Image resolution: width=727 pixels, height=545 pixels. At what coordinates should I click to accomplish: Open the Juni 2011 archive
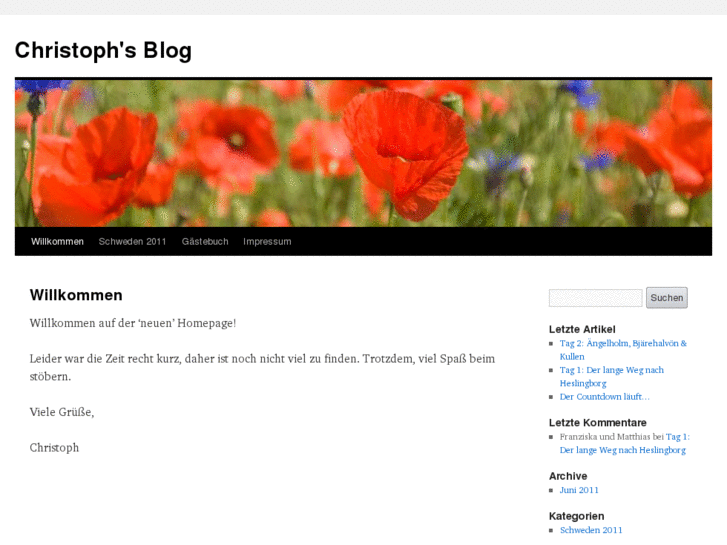click(579, 490)
